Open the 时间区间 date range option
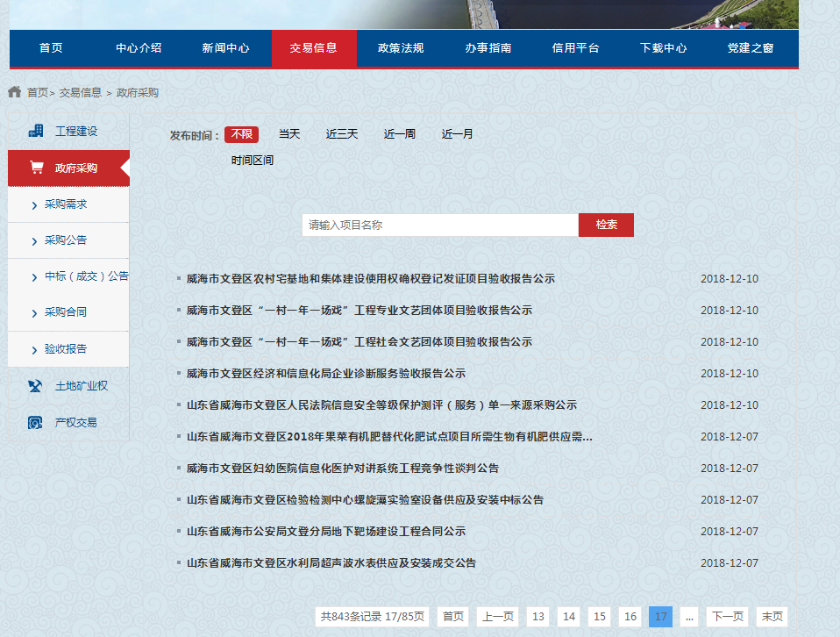 tap(253, 161)
